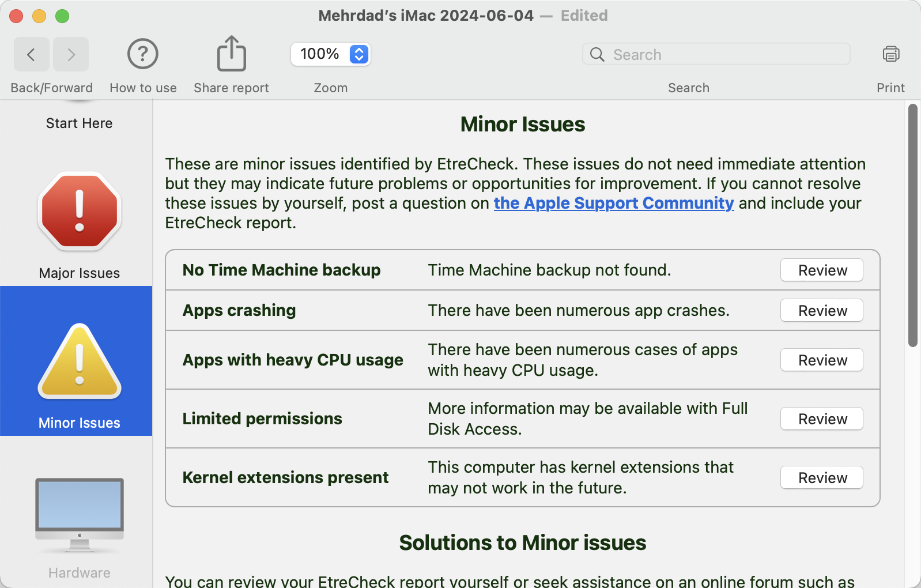This screenshot has height=588, width=921.
Task: Click 'Time Machine backup not found.' description
Action: 549,270
